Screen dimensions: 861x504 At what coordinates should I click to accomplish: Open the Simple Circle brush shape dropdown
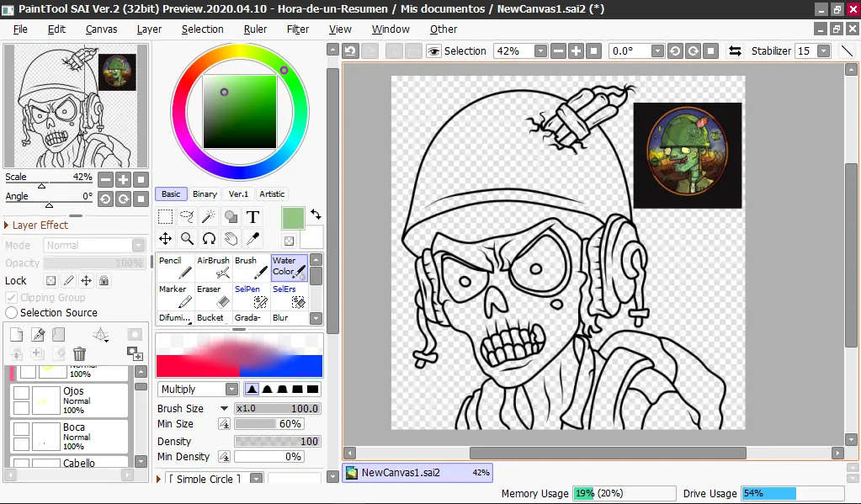257,479
